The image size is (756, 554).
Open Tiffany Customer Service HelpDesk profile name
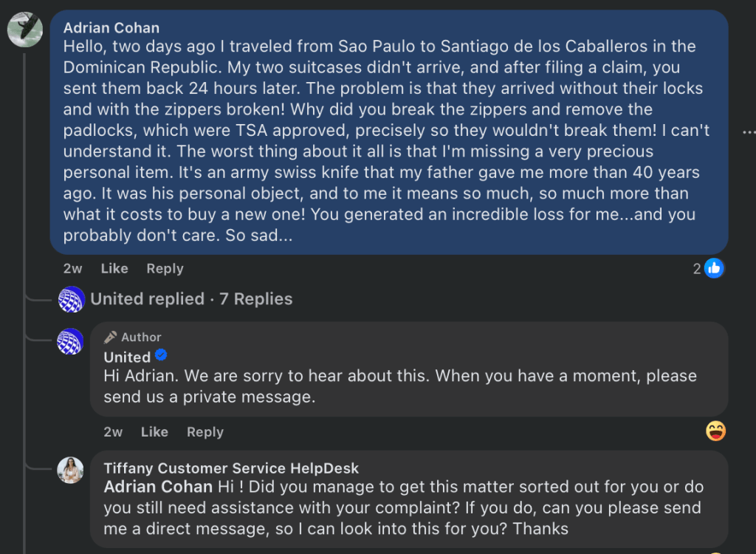coord(231,468)
